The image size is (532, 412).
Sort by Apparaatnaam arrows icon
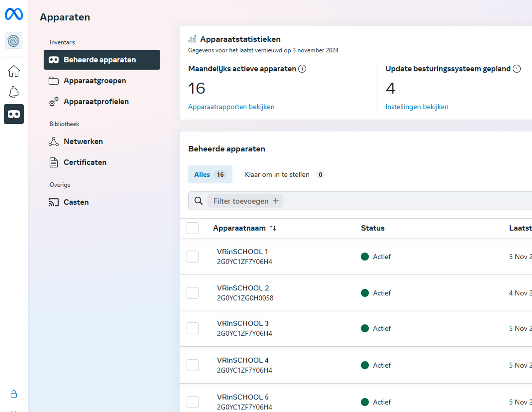point(273,228)
